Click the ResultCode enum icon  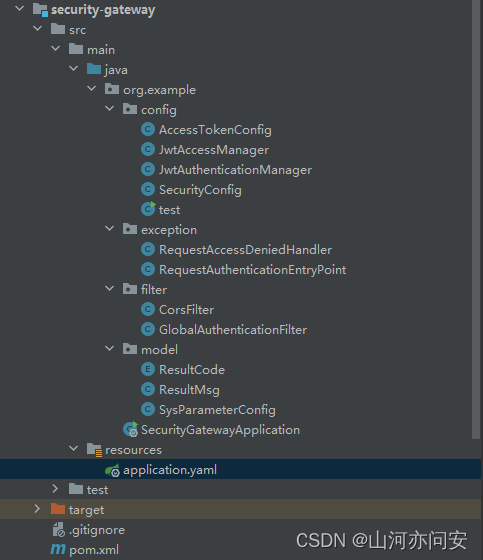pyautogui.click(x=148, y=369)
